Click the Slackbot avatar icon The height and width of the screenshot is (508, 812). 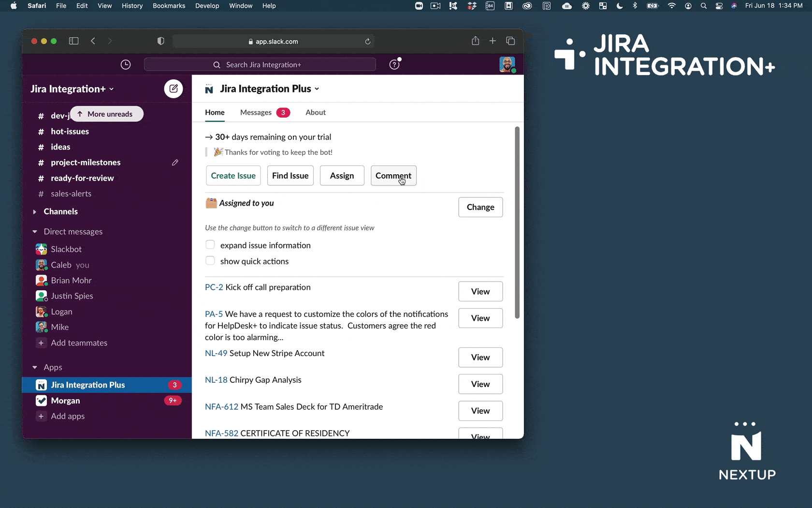click(42, 249)
